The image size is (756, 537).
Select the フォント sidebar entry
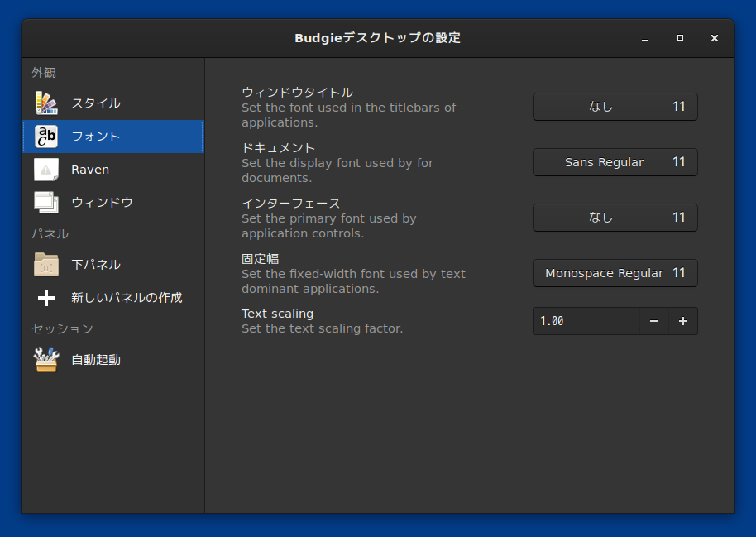112,137
